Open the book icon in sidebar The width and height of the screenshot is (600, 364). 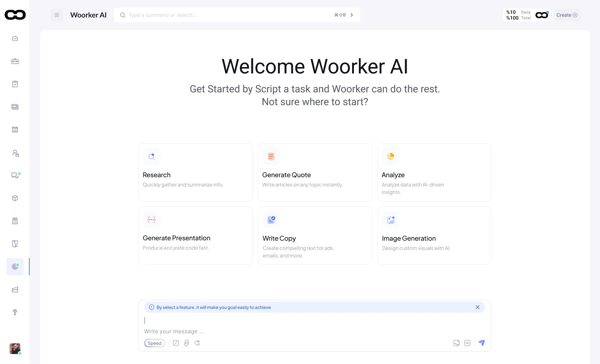(15, 244)
